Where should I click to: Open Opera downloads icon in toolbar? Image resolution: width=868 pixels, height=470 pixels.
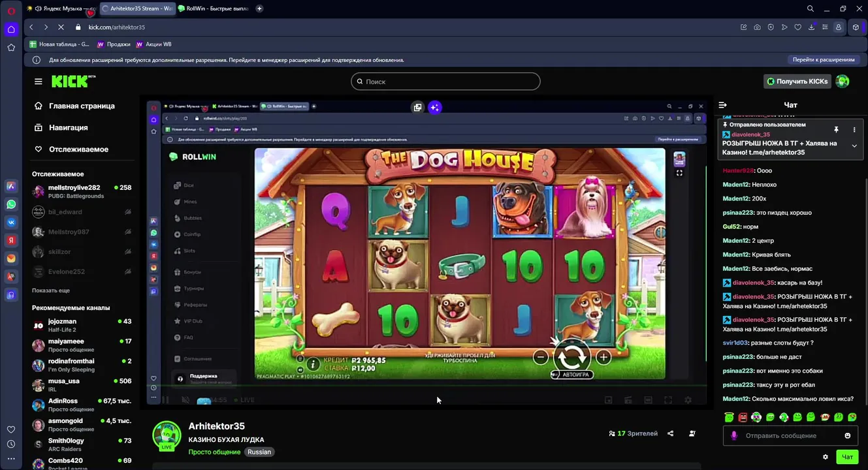coord(811,27)
